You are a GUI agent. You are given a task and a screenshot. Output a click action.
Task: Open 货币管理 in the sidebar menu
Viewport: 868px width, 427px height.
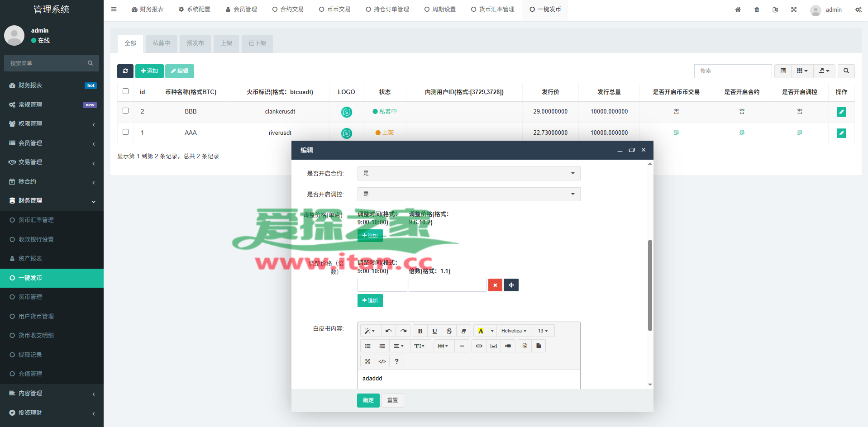point(30,297)
